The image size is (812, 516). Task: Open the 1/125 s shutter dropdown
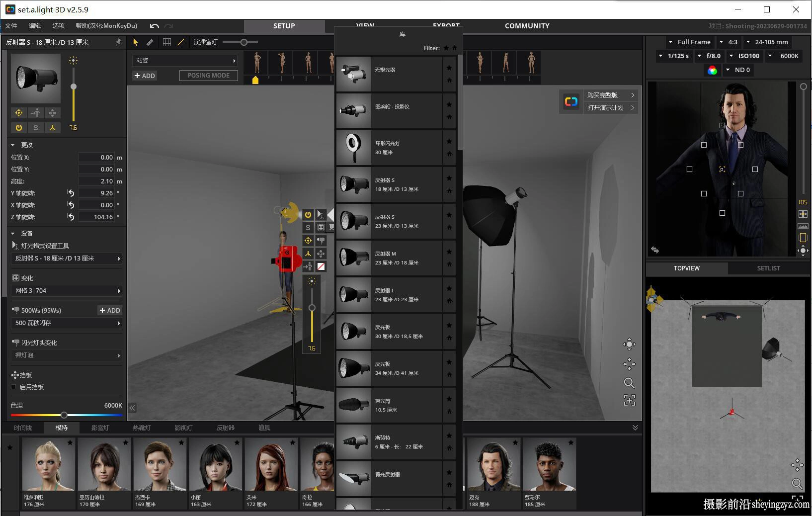click(674, 56)
